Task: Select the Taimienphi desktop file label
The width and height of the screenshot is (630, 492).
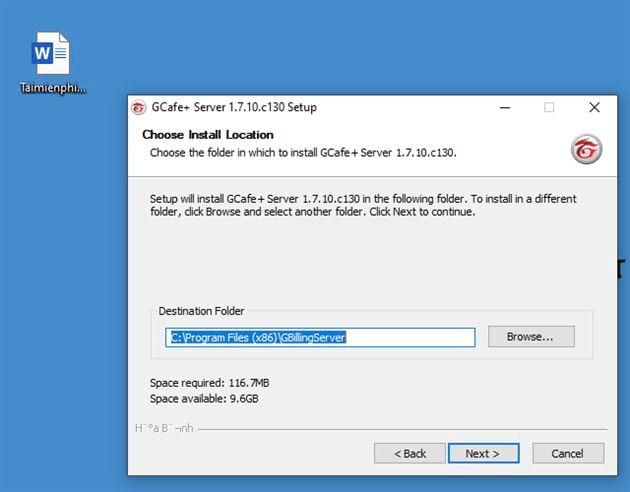Action: click(x=53, y=87)
